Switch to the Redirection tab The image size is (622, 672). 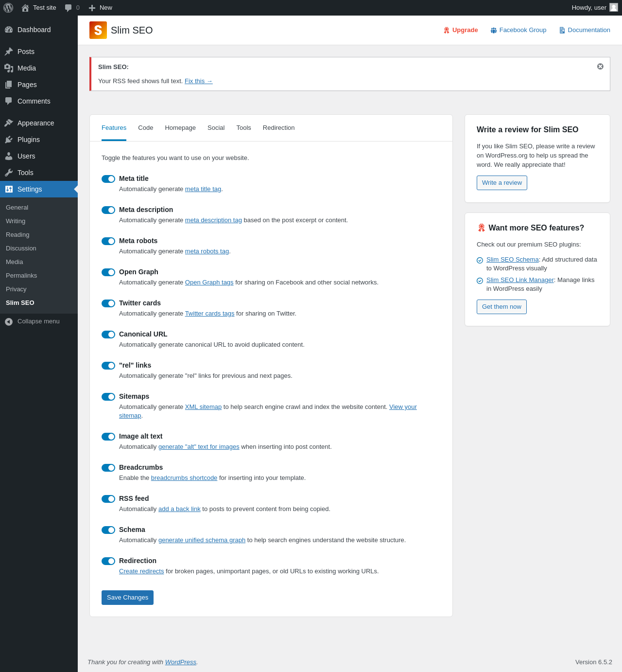(x=279, y=128)
